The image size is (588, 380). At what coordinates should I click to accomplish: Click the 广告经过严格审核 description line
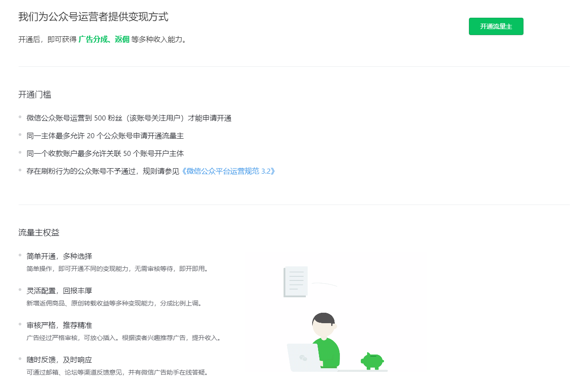coord(124,338)
